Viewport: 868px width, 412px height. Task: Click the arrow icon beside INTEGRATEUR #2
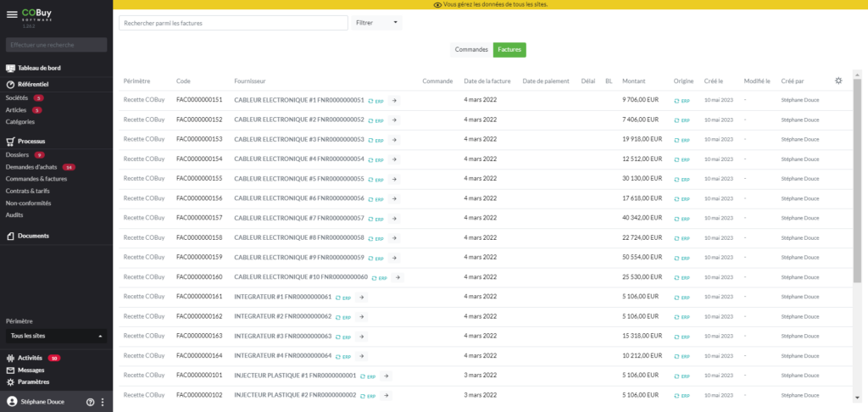(x=362, y=316)
